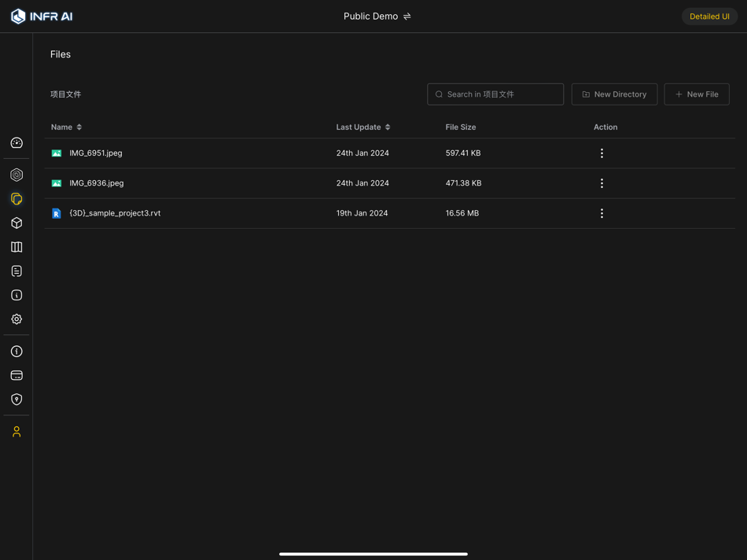Open the notes document sidebar icon
Image resolution: width=747 pixels, height=560 pixels.
click(x=16, y=271)
